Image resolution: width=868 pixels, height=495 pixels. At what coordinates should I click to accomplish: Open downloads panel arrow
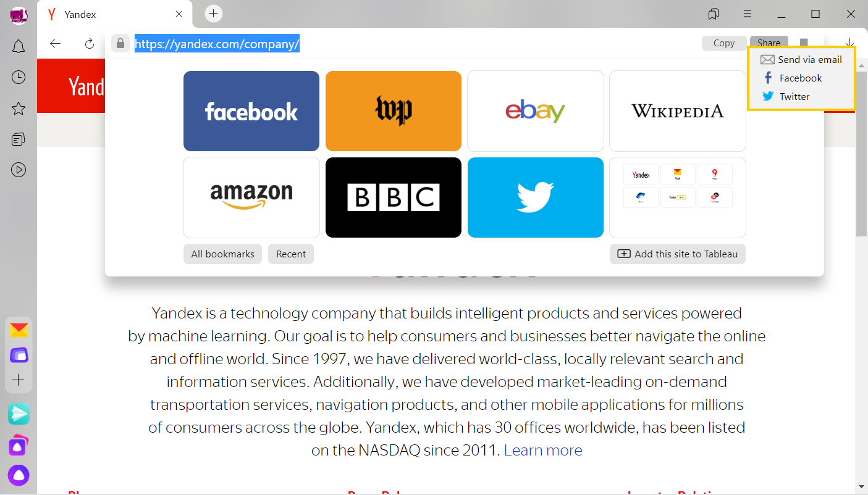851,42
